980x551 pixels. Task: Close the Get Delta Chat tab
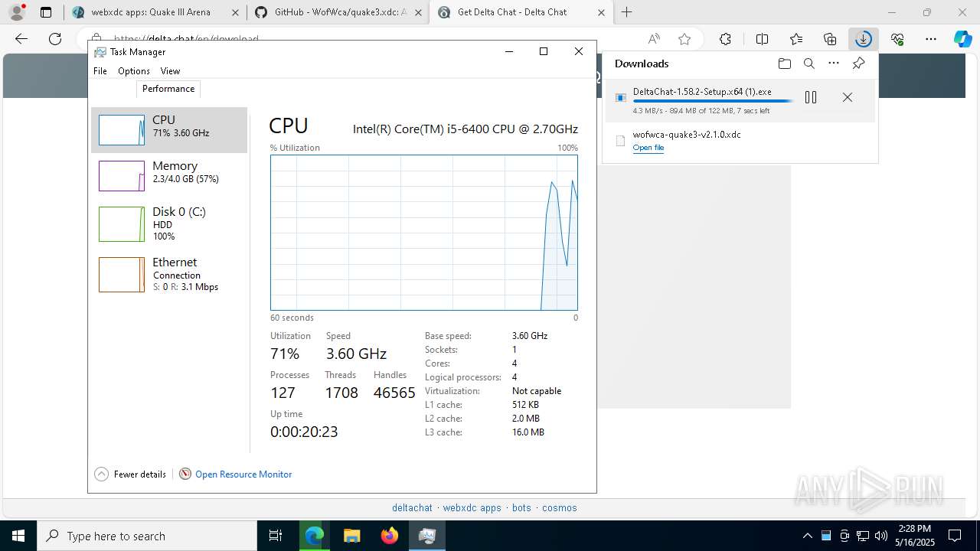[x=601, y=12]
